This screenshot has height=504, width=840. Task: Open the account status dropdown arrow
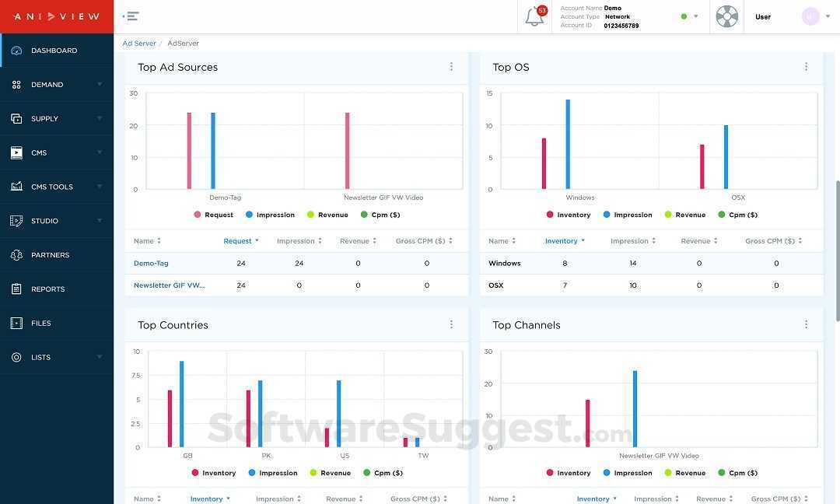696,16
